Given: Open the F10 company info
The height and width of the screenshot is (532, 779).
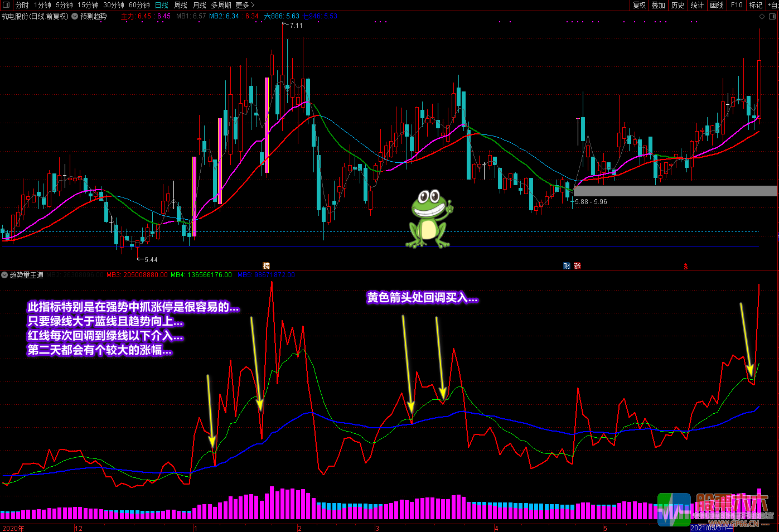Looking at the screenshot, I should coord(737,5).
